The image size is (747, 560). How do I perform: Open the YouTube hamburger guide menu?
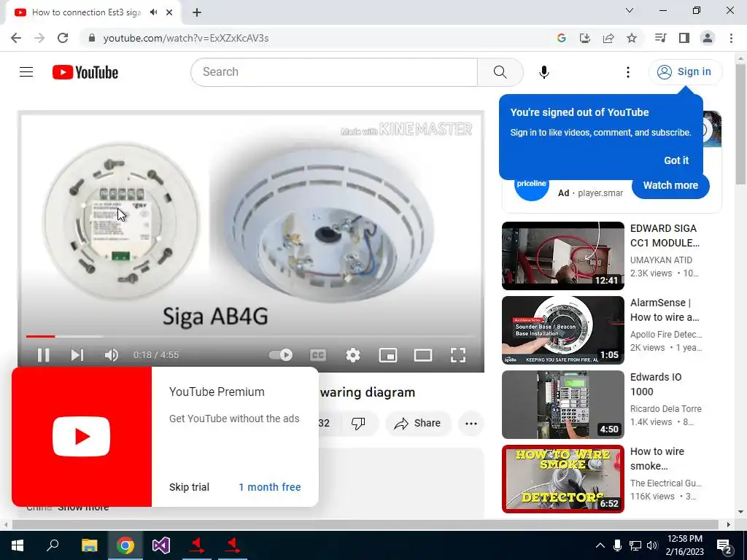pyautogui.click(x=26, y=72)
